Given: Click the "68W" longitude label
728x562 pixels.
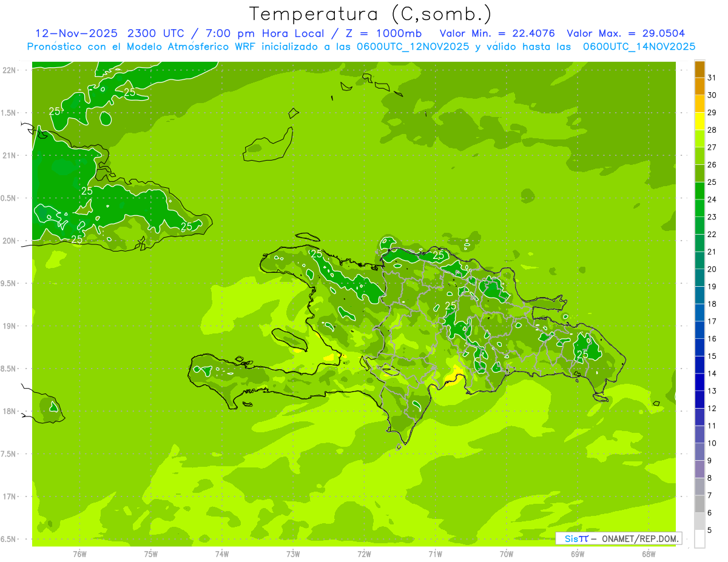Looking at the screenshot, I should (x=649, y=554).
